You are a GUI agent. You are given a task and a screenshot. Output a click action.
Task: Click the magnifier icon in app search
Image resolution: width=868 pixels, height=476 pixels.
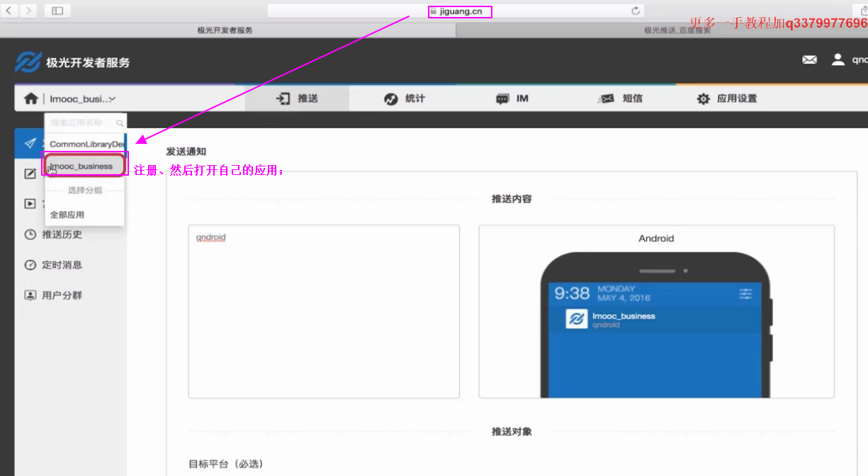tap(120, 123)
